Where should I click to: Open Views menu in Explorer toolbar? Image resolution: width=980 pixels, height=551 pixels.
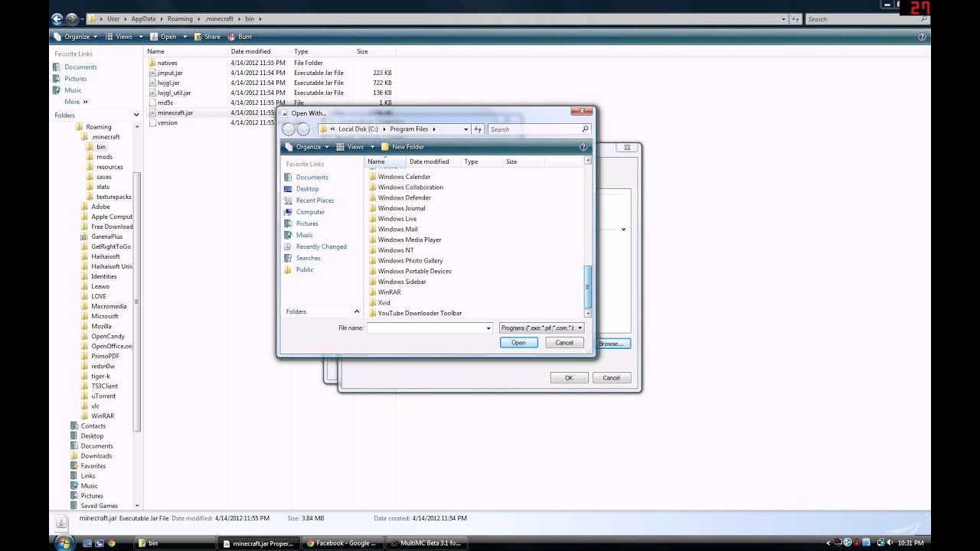[x=123, y=37]
